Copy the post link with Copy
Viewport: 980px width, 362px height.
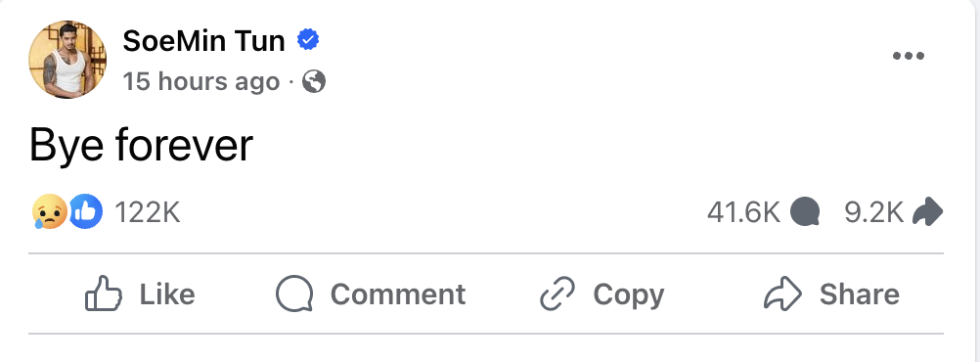(601, 294)
